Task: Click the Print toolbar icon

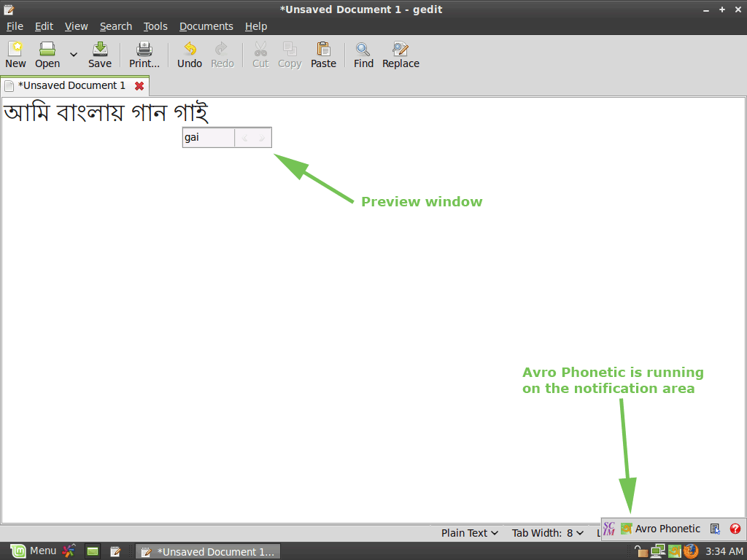Action: click(x=144, y=50)
